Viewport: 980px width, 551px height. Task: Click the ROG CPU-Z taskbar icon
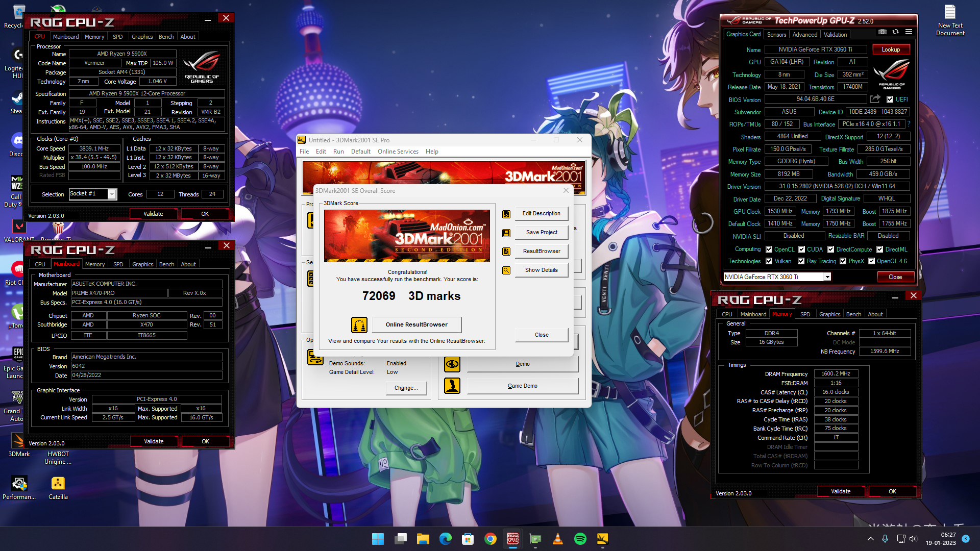pos(513,539)
